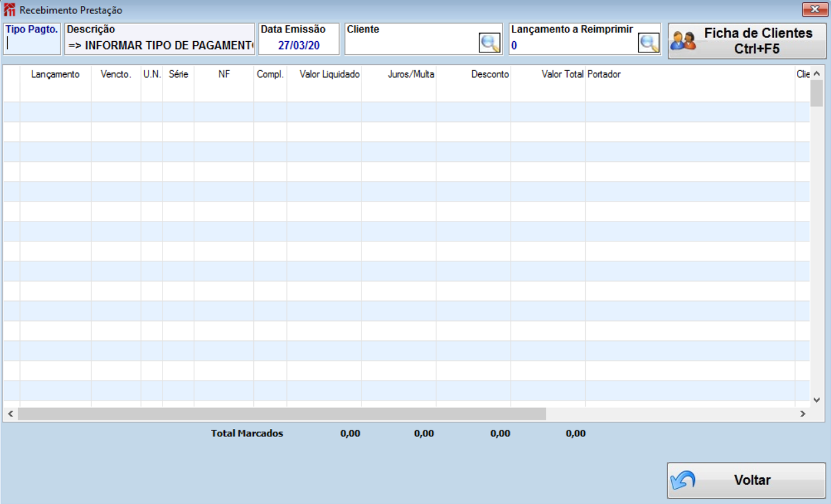Click the Valor Total column header
Viewport: 831px width, 504px height.
tap(548, 74)
